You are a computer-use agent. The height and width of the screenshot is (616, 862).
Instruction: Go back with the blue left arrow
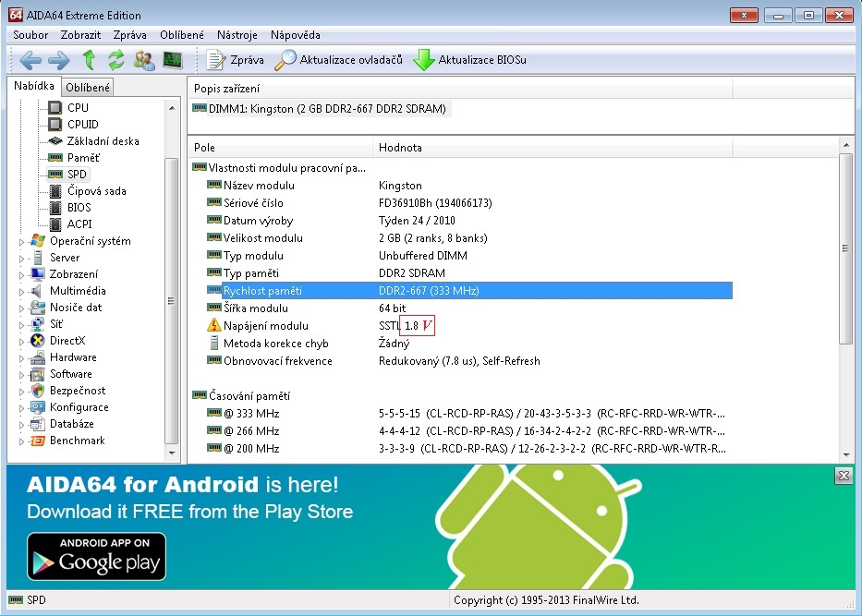[30, 60]
